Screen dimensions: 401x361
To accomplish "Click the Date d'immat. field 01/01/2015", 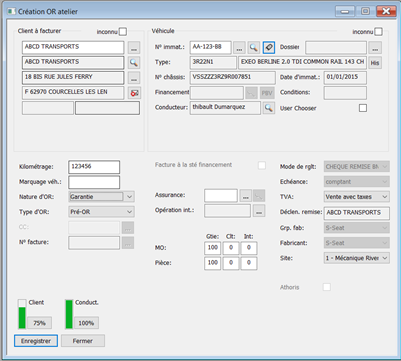I will click(x=345, y=78).
